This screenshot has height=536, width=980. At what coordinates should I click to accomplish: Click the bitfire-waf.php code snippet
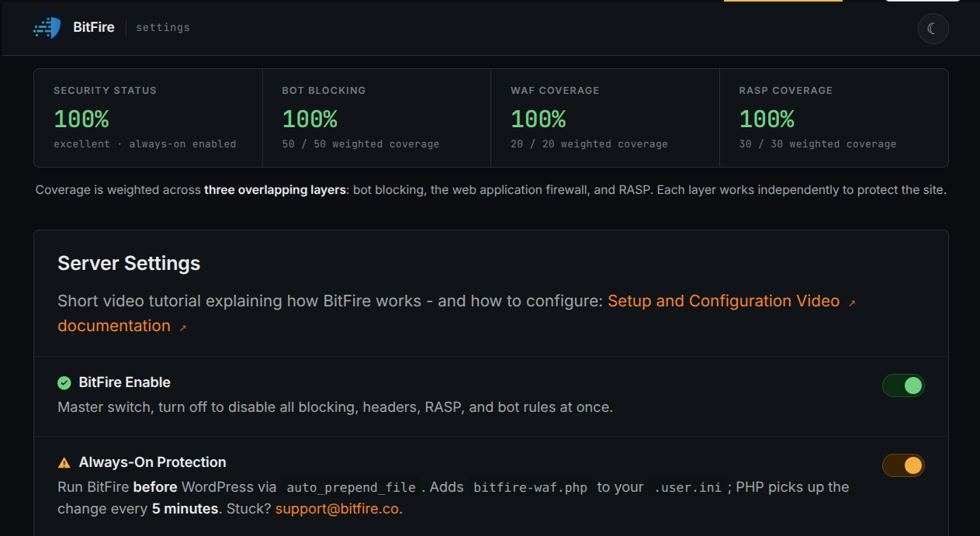coord(531,488)
